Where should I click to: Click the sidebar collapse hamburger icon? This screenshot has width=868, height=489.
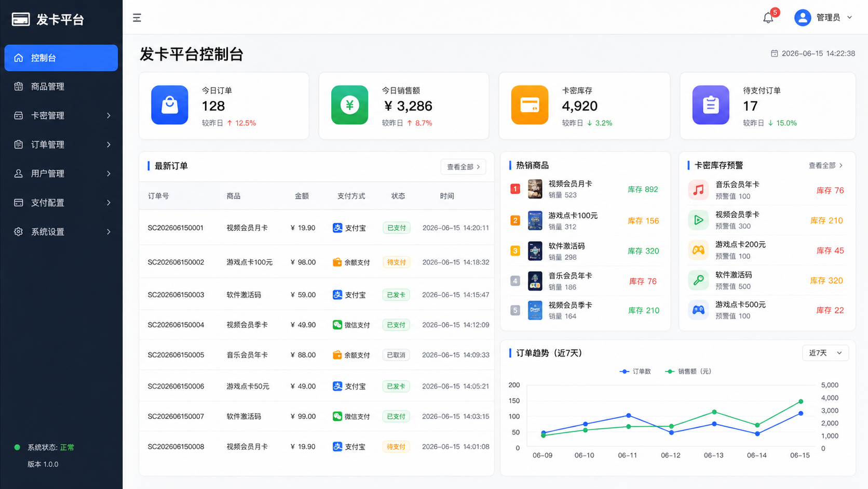pos(137,18)
